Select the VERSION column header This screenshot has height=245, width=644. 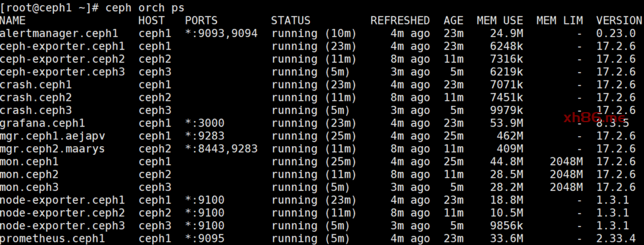pyautogui.click(x=619, y=21)
